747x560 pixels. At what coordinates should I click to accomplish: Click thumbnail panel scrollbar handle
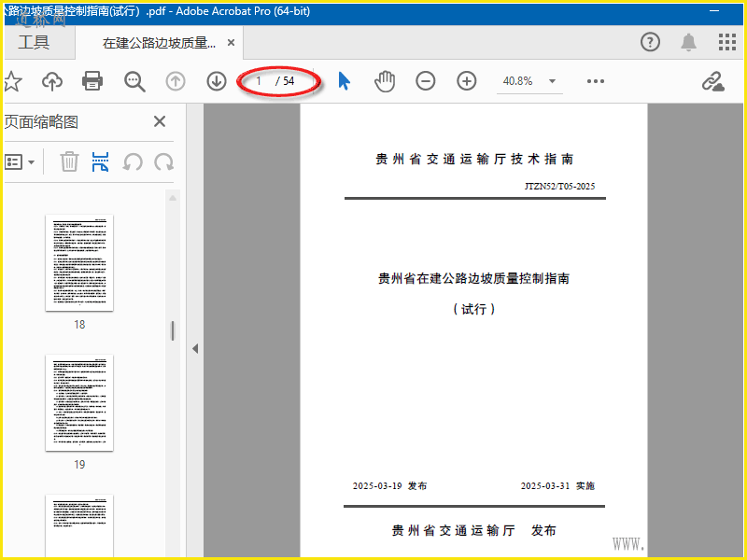(173, 331)
